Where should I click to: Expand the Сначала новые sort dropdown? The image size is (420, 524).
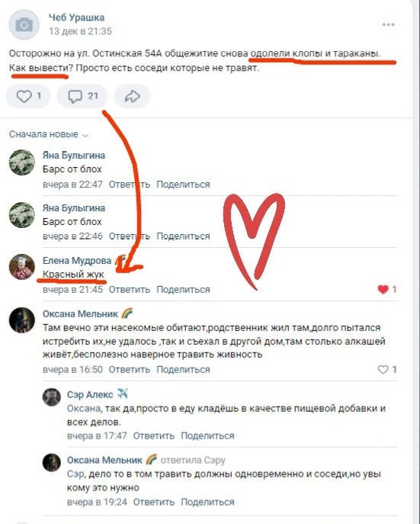[x=49, y=134]
